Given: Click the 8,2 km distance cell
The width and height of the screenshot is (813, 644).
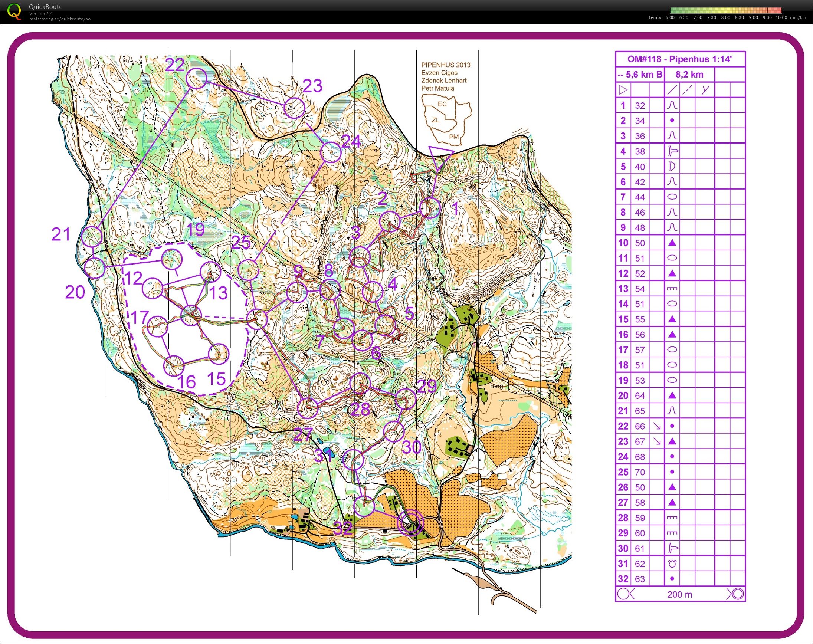Looking at the screenshot, I should tap(689, 75).
